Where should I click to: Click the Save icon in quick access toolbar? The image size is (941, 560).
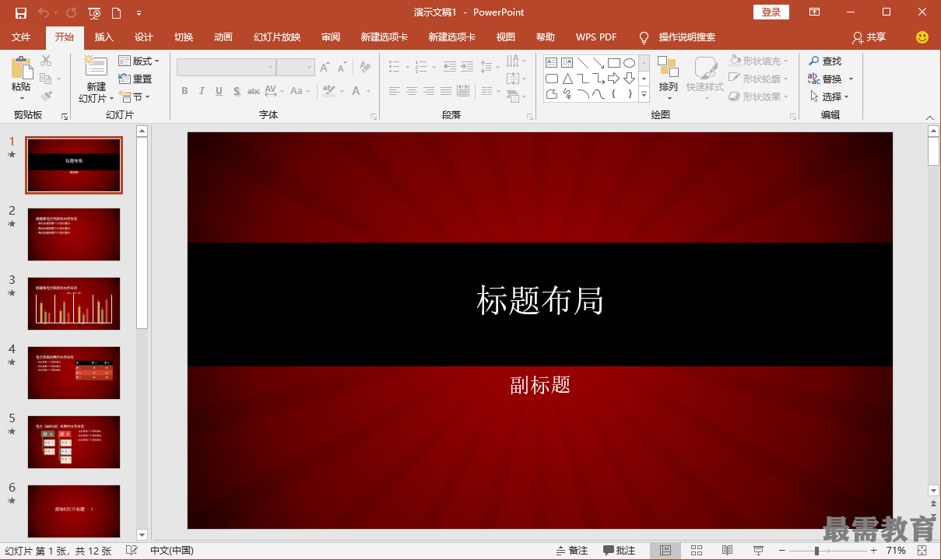coord(21,12)
